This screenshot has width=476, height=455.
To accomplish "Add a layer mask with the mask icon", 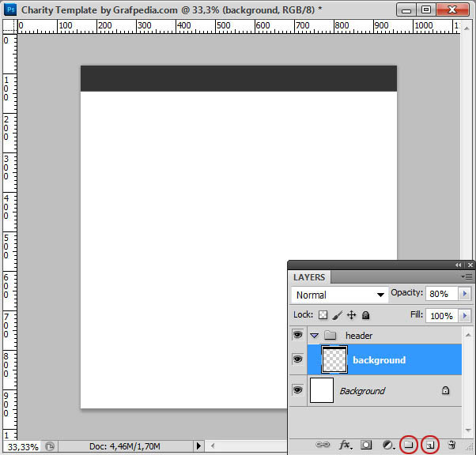I will click(366, 445).
